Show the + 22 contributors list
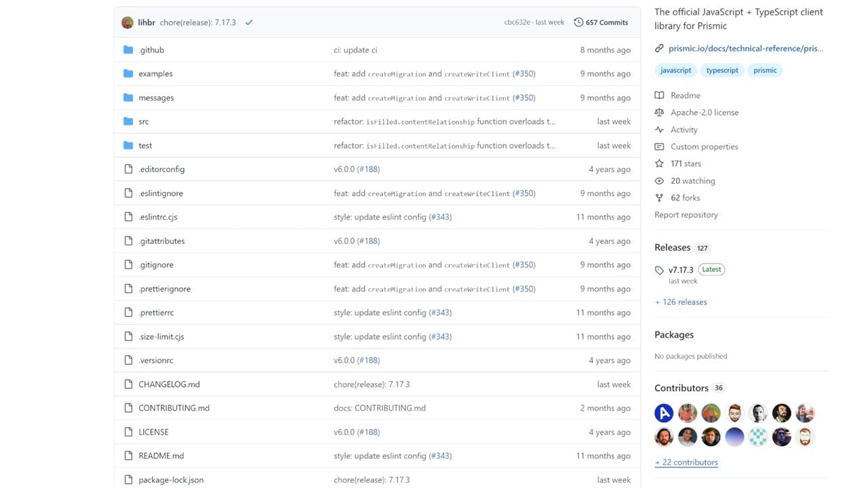 (686, 462)
